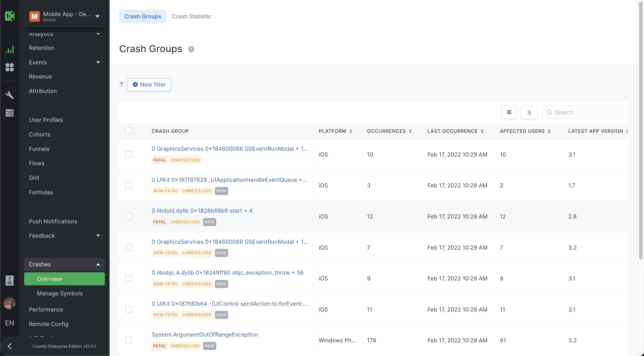Sort by Affected Users arrows
This screenshot has height=356, width=644.
click(x=549, y=131)
